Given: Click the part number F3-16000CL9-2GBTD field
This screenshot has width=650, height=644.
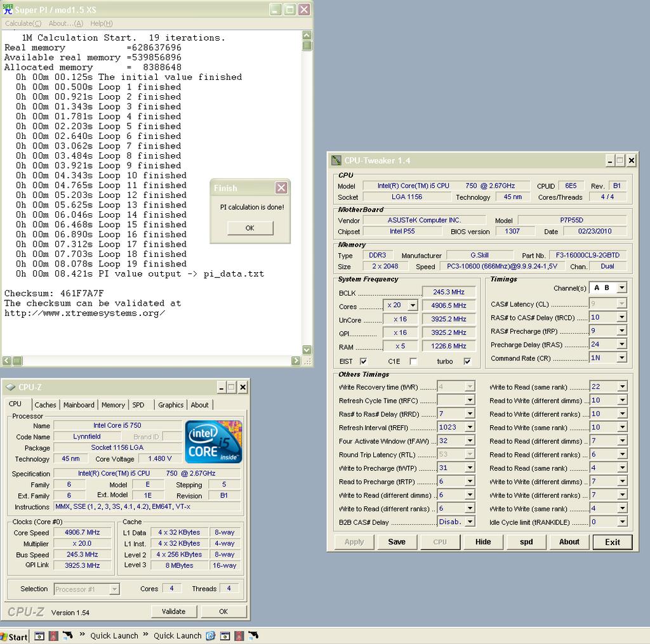Looking at the screenshot, I should coord(588,255).
